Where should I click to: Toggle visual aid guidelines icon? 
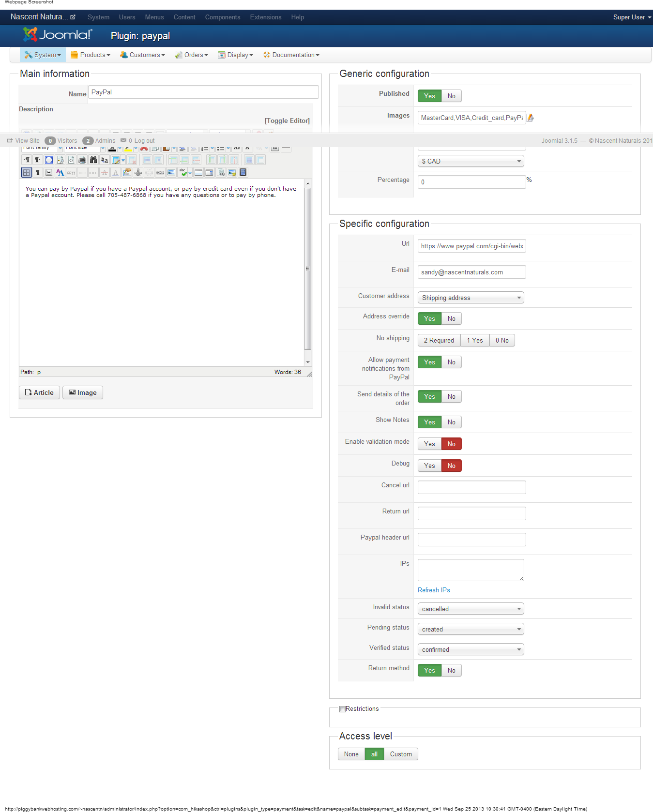pos(27,172)
